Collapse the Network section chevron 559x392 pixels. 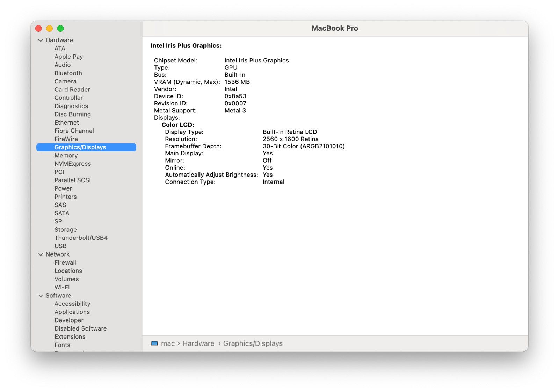pos(41,255)
